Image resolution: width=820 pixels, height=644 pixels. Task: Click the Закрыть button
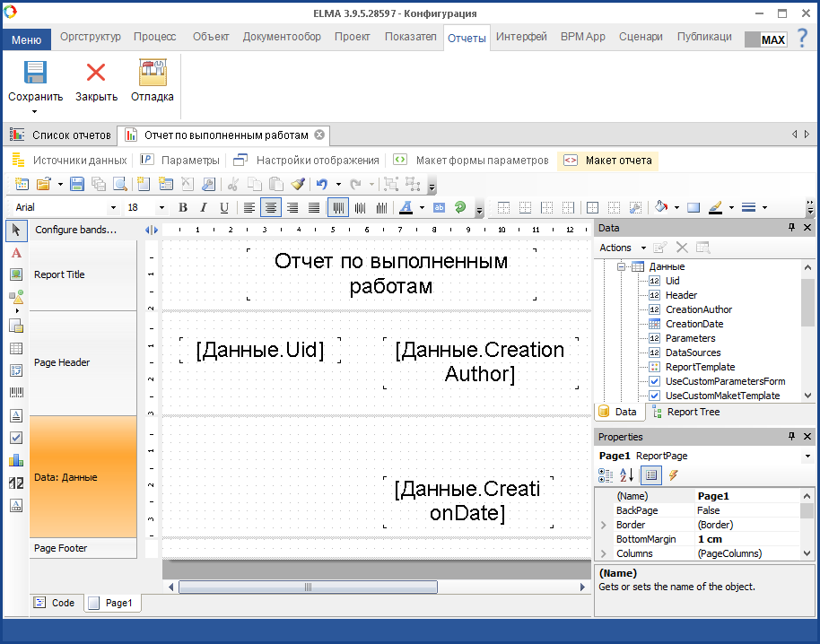tap(96, 81)
